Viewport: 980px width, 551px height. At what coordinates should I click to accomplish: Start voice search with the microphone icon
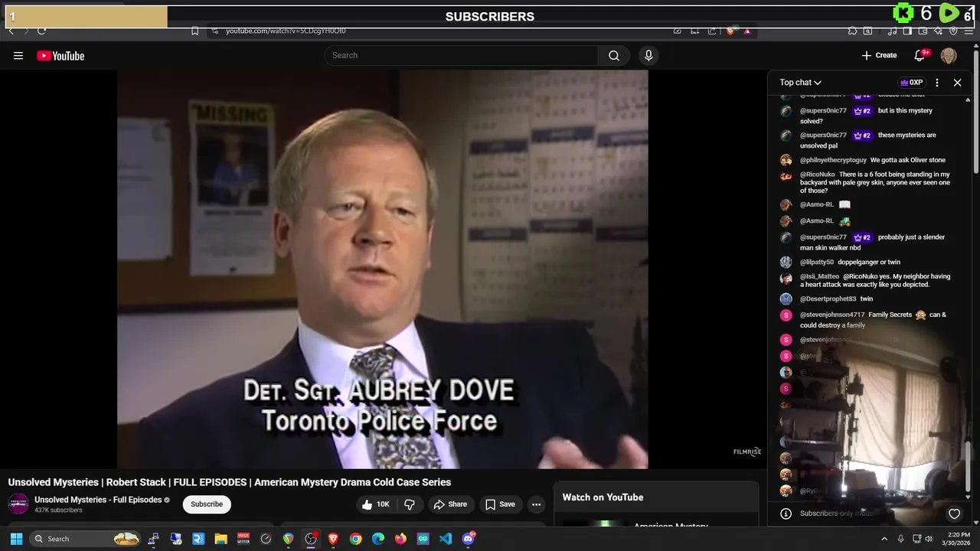coord(648,55)
